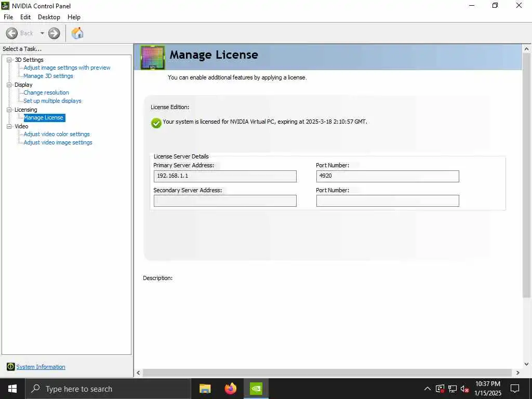The image size is (532, 399).
Task: Click the horizontal scrollbar left arrow
Action: coord(138,373)
